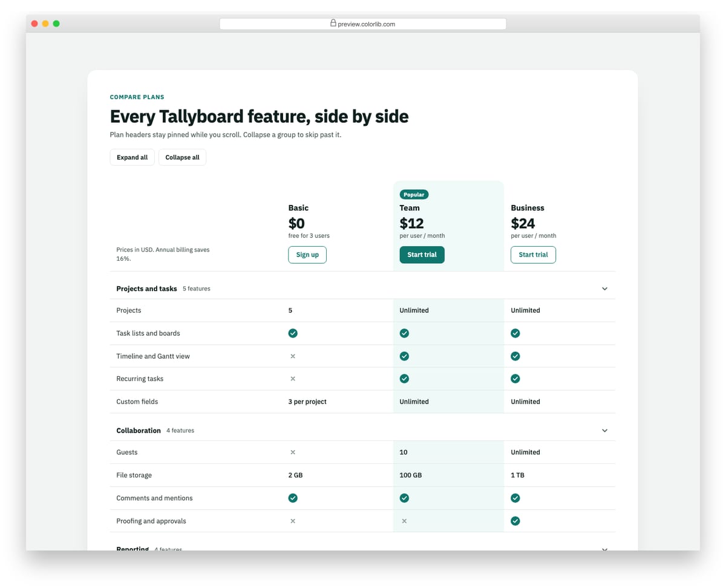
Task: Click the $0 Basic price
Action: point(296,223)
